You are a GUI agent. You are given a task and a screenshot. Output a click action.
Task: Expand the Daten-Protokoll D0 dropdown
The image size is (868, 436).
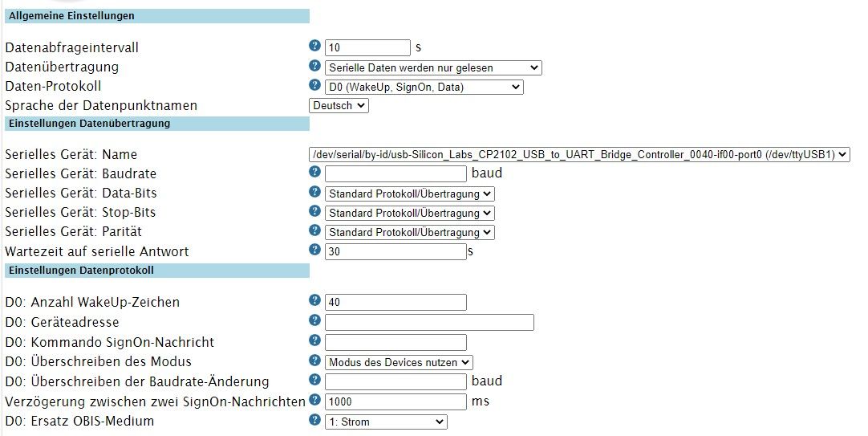[424, 87]
